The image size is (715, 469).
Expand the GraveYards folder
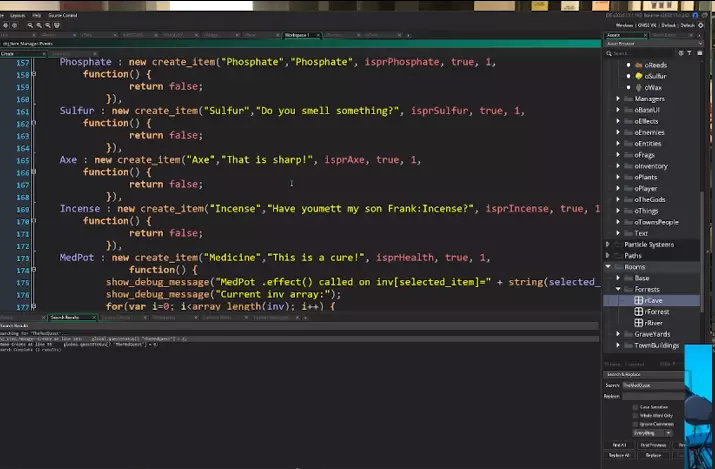pyautogui.click(x=618, y=334)
